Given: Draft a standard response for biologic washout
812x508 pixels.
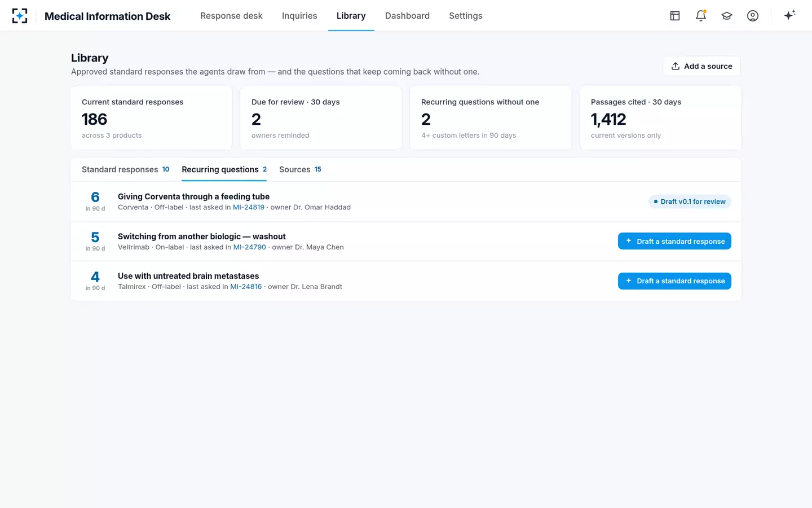Looking at the screenshot, I should click(674, 241).
